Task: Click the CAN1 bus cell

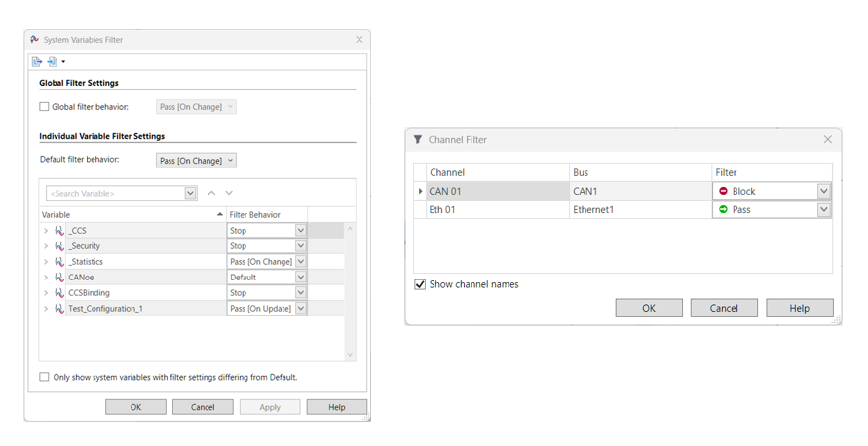Action: point(640,191)
